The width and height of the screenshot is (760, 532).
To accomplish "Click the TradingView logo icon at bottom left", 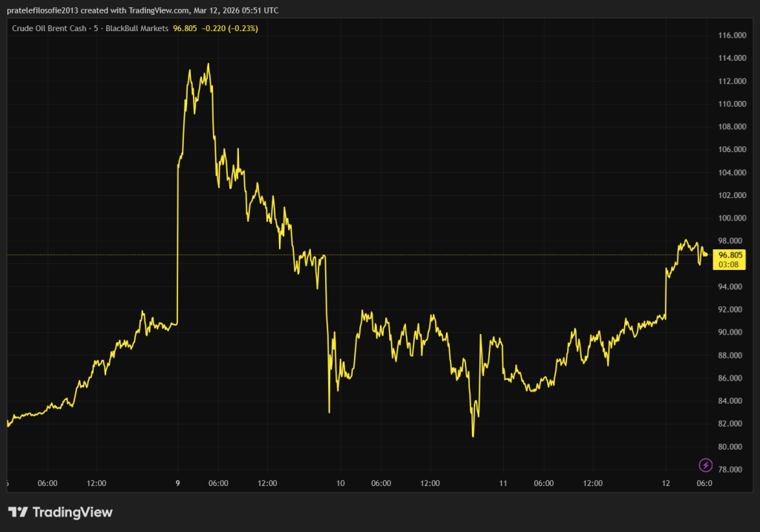I will [19, 512].
